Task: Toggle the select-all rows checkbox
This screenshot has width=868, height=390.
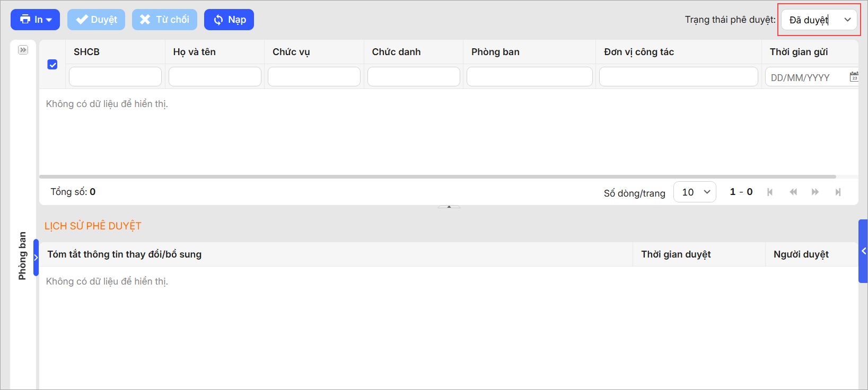Action: (52, 65)
